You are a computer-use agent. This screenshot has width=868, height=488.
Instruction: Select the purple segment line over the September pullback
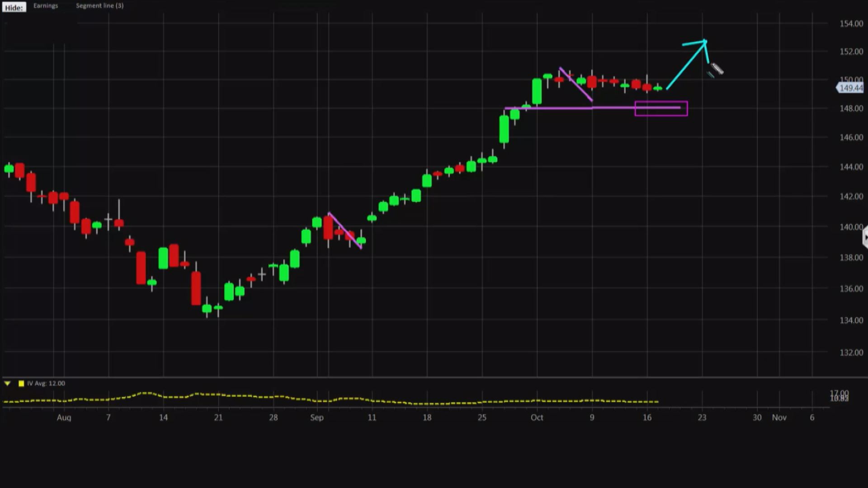tap(345, 230)
